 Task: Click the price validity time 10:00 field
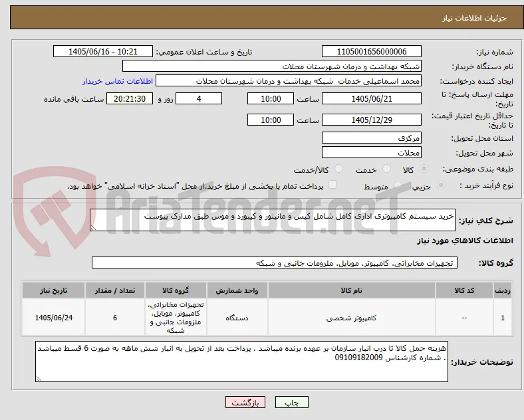[x=271, y=120]
